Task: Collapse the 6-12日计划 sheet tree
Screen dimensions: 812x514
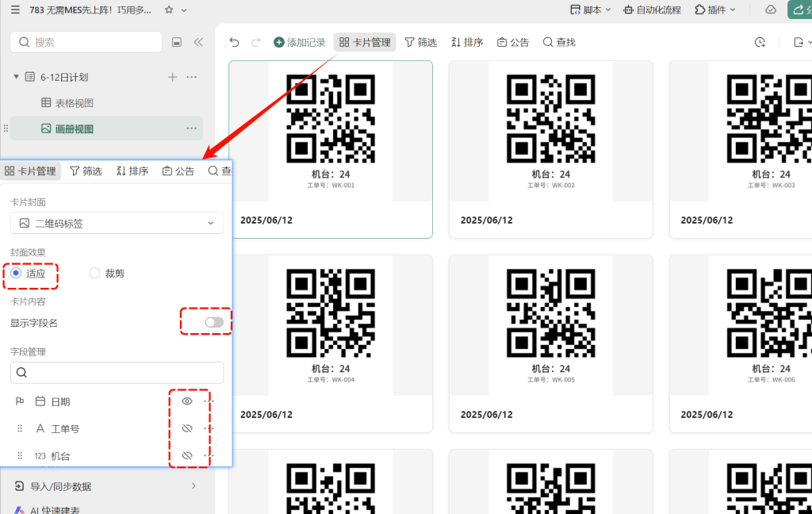Action: tap(17, 77)
